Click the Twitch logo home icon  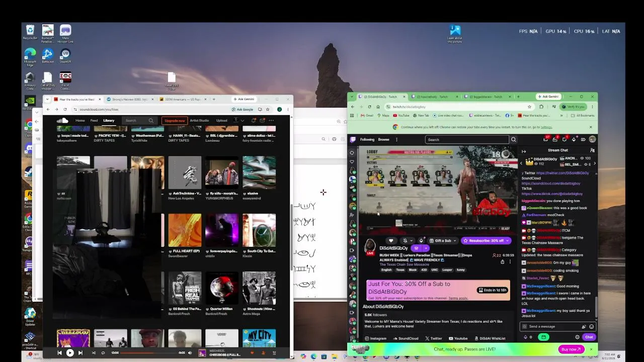353,139
